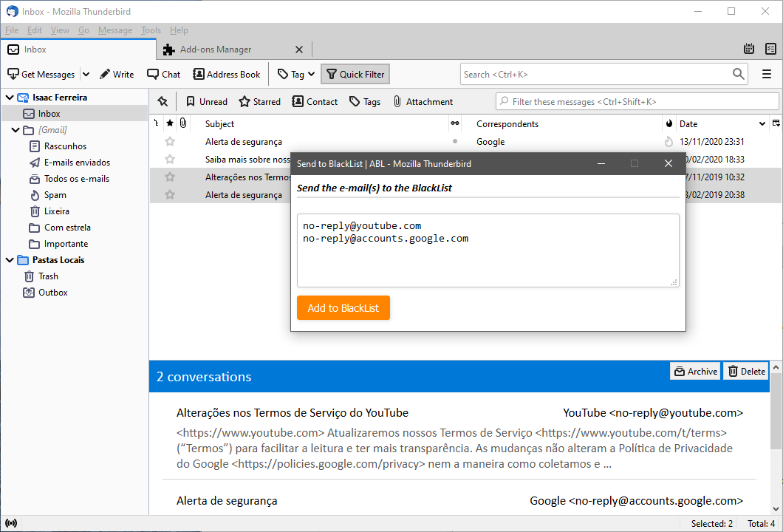Click the online status icon in status bar
This screenshot has width=783, height=532.
click(x=11, y=523)
